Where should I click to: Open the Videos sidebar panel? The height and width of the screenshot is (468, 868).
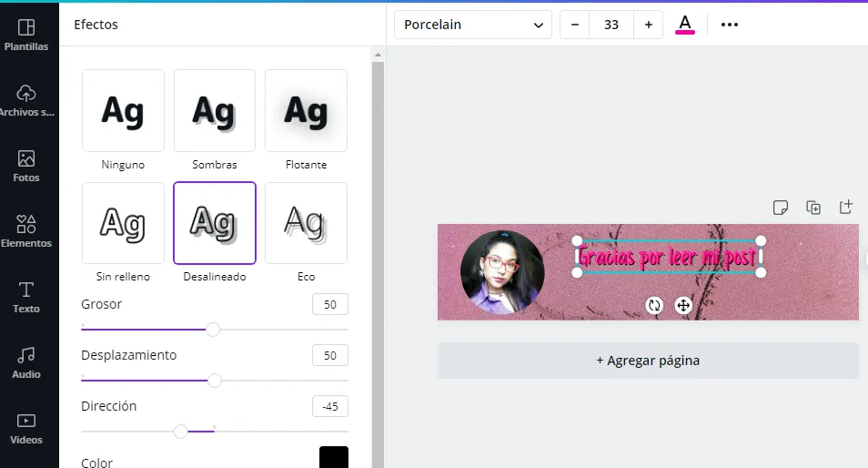coord(26,429)
